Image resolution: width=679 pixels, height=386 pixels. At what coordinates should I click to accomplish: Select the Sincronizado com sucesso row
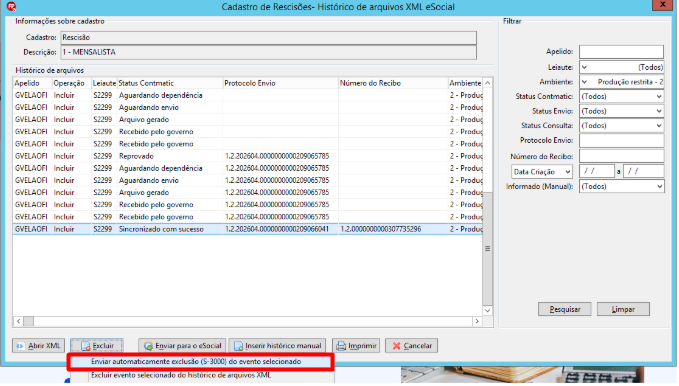248,230
